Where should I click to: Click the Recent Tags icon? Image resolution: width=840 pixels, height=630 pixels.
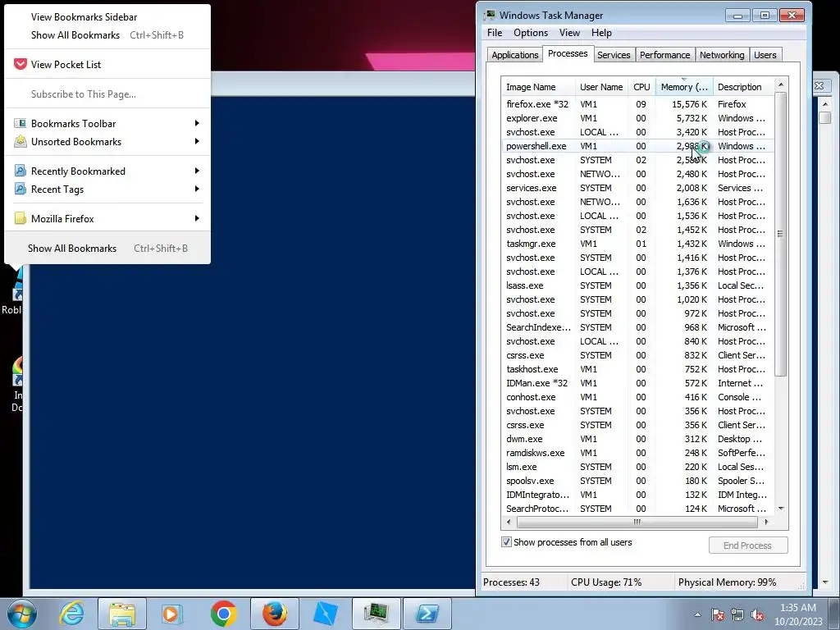[21, 189]
